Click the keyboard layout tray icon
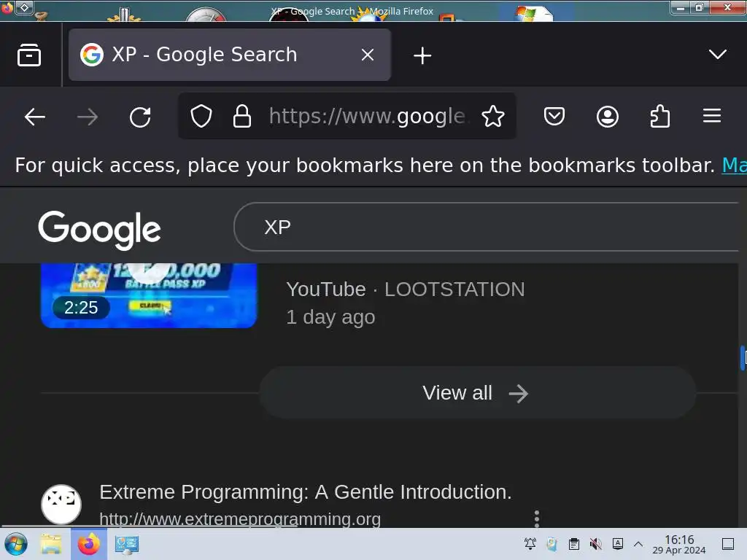 coord(618,544)
